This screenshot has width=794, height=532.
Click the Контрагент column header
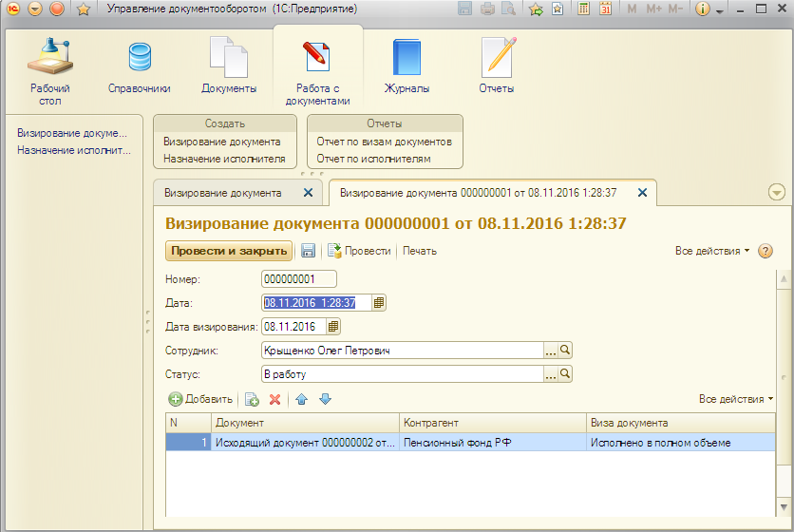tap(493, 423)
